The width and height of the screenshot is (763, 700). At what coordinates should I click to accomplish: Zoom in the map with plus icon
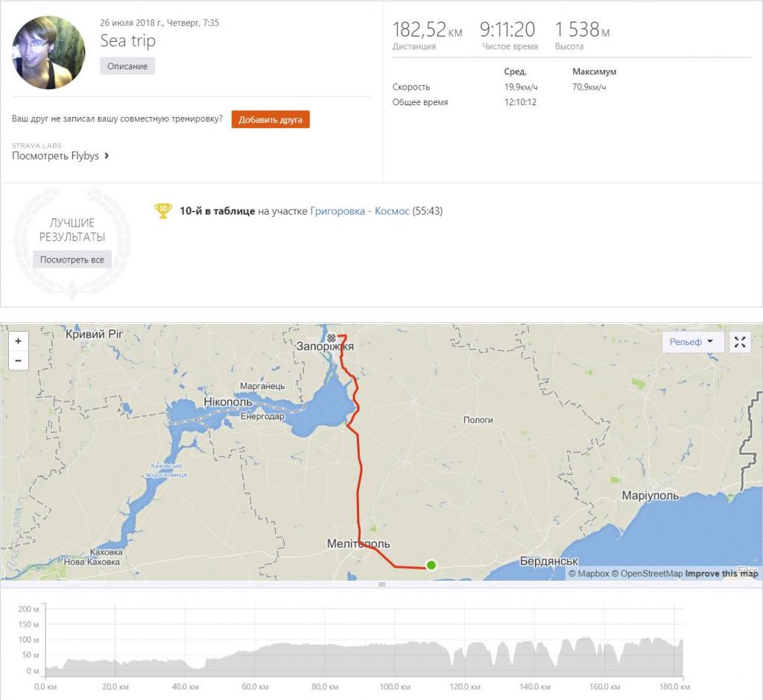pos(18,341)
